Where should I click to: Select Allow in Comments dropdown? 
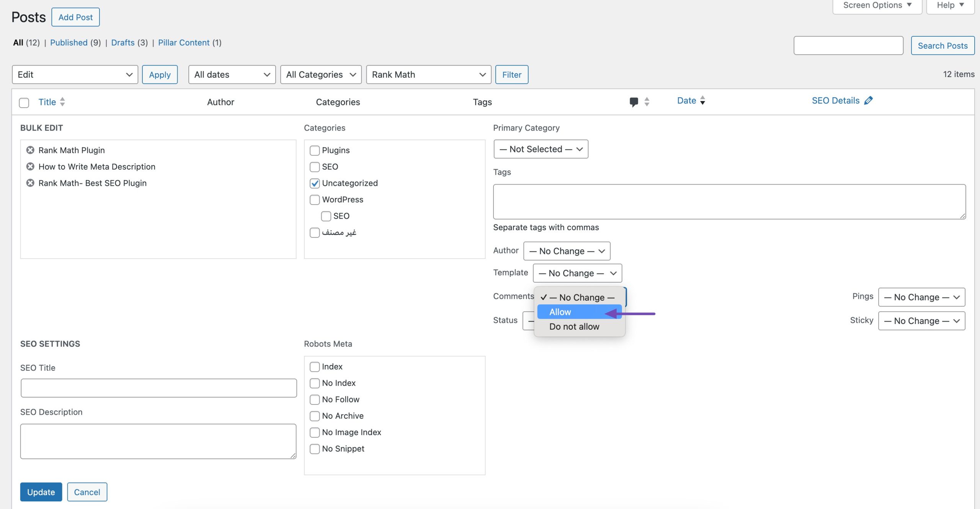coord(579,312)
